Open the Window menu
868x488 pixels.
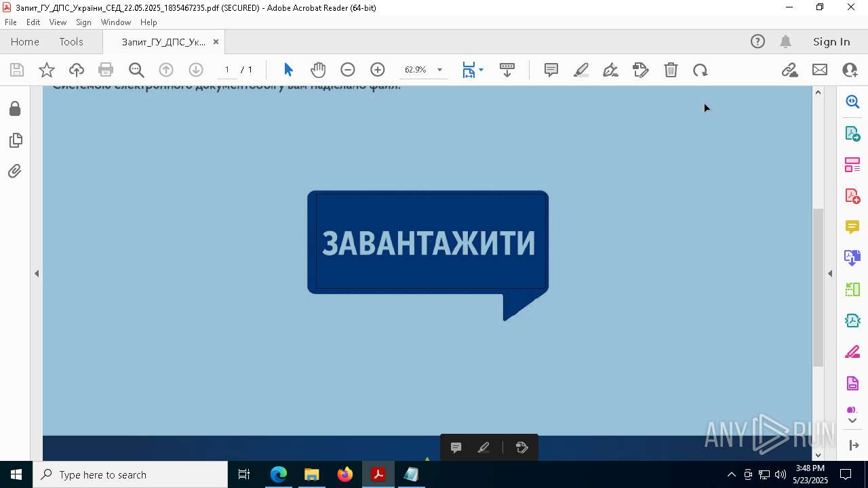[116, 22]
